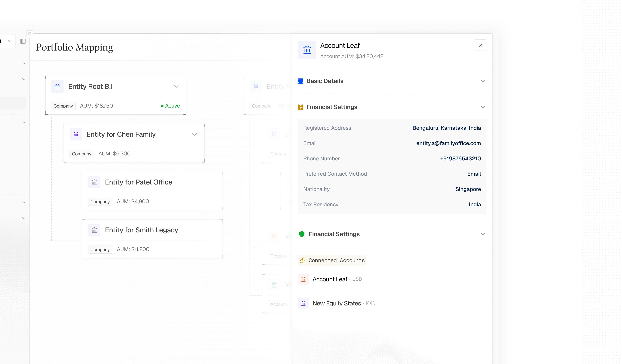This screenshot has width=622, height=364.
Task: Click the orange Account Leaf USD icon
Action: coord(303,279)
